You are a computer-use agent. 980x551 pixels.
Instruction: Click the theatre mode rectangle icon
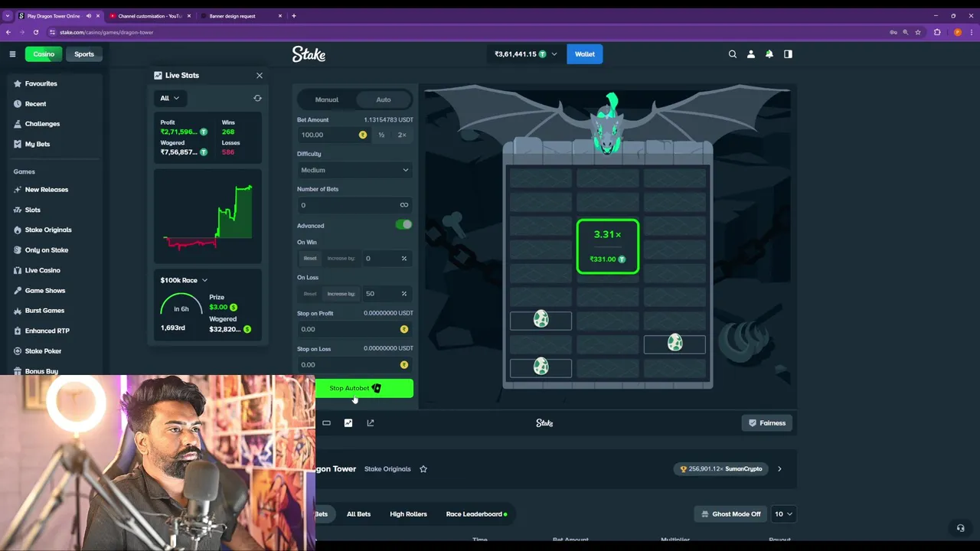click(x=326, y=422)
